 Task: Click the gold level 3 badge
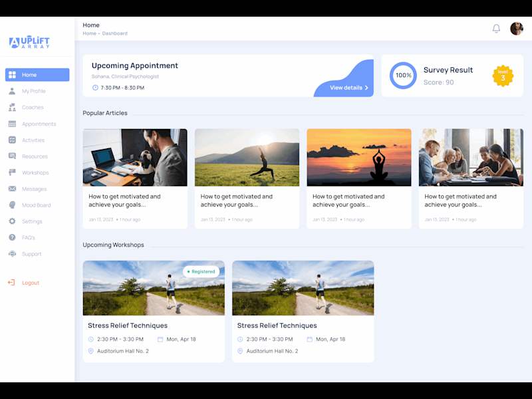pyautogui.click(x=503, y=76)
